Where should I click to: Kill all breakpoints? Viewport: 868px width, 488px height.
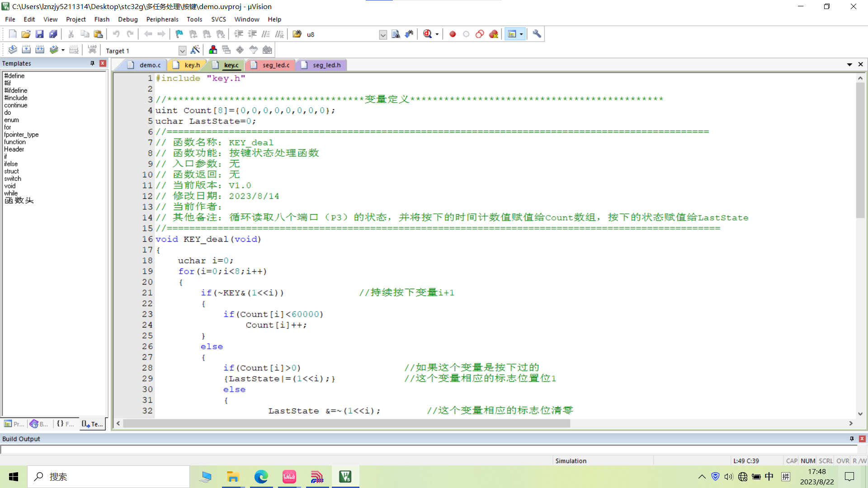[x=493, y=34]
